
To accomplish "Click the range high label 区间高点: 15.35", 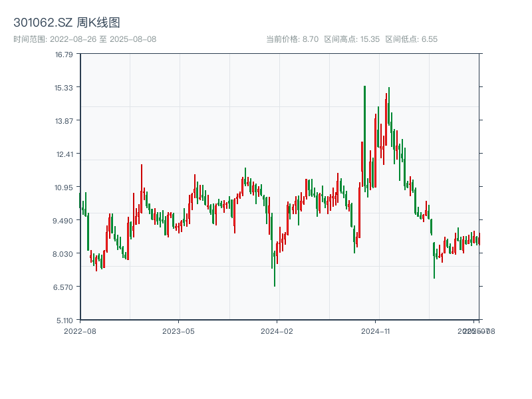I will click(x=352, y=39).
